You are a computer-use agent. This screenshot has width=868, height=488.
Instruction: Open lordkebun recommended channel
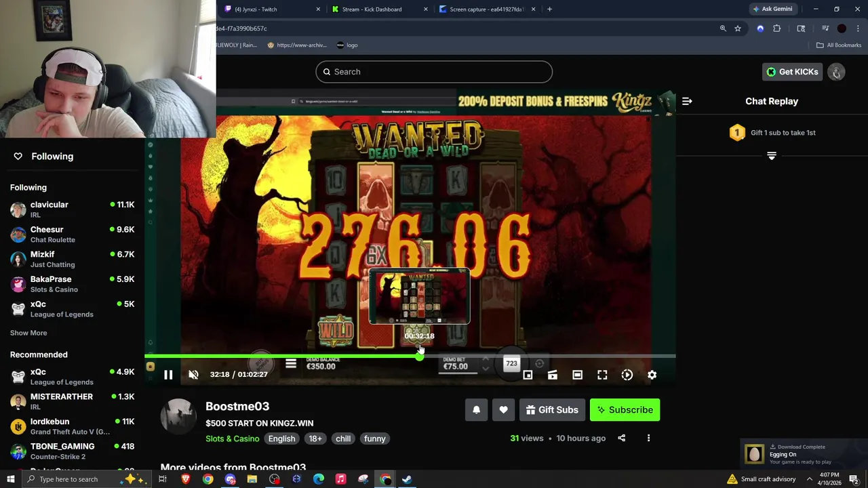[73, 426]
